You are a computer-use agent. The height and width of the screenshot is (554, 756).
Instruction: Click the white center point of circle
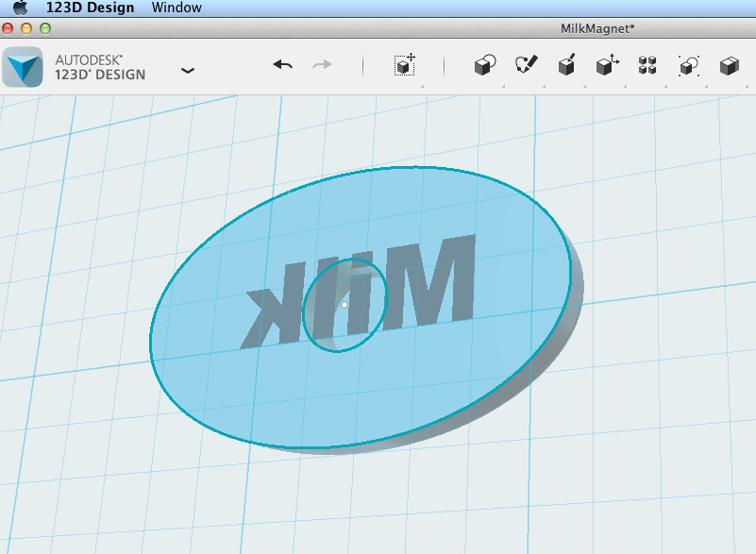(x=344, y=305)
